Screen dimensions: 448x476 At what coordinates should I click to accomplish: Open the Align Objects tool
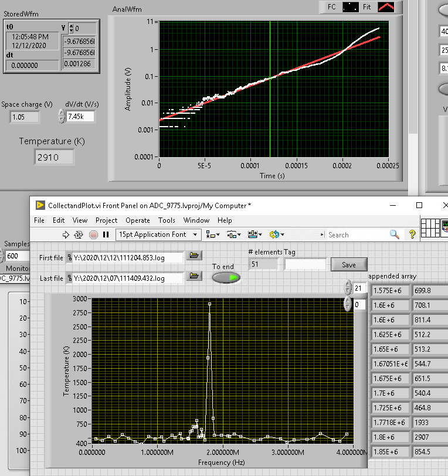[x=212, y=234]
